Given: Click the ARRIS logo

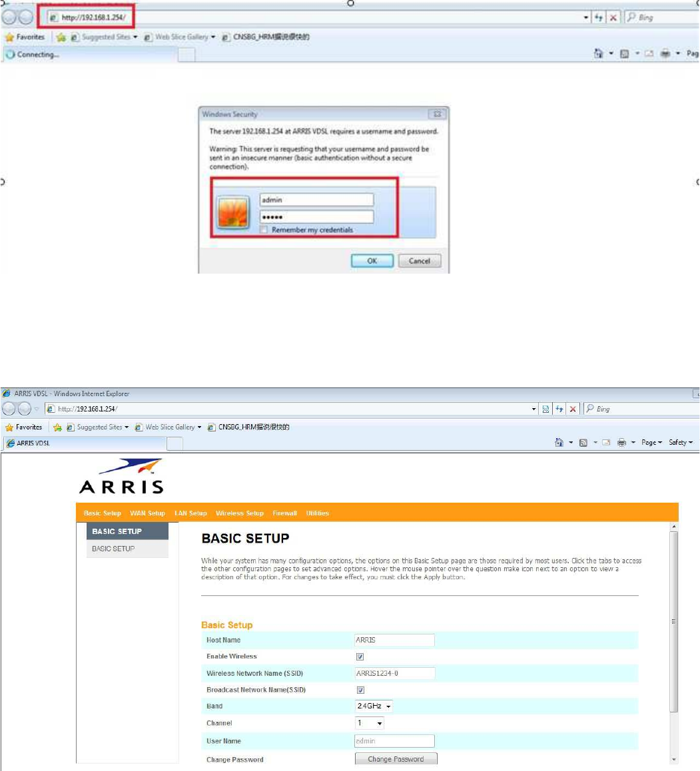Looking at the screenshot, I should [x=121, y=476].
